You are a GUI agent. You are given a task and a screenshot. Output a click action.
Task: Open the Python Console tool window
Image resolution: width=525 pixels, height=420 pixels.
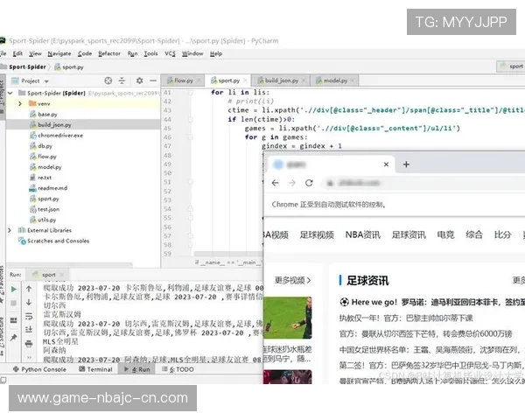click(39, 369)
